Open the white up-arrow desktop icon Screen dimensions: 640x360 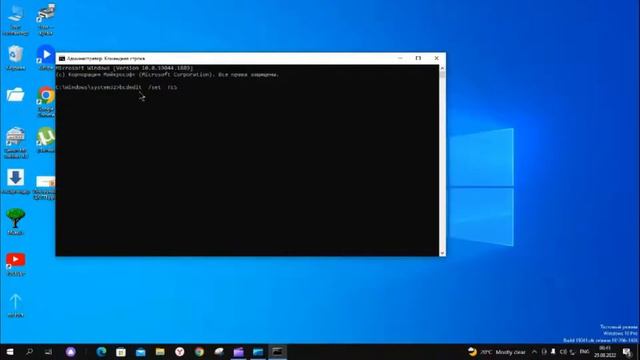click(16, 305)
